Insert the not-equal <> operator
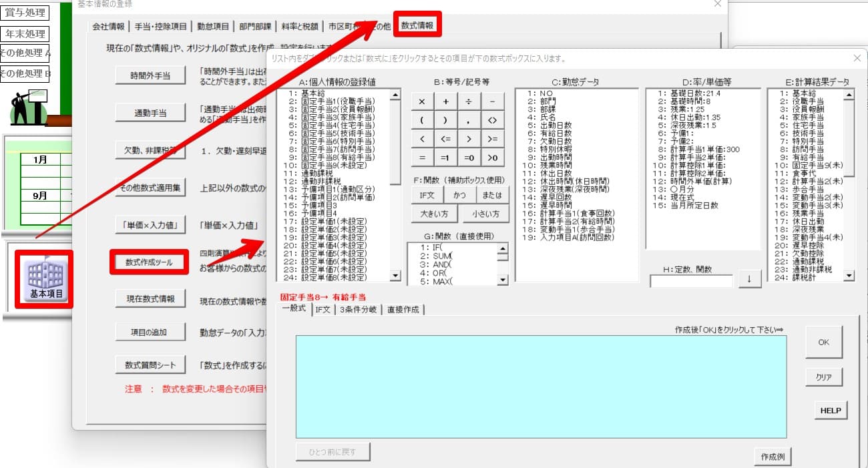Screen dimensions: 868x468 (x=492, y=120)
